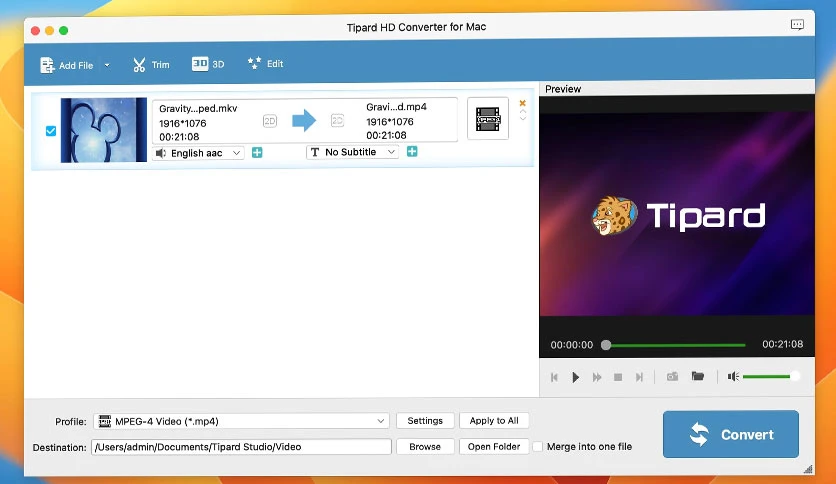Click in the Destination path field
This screenshot has height=484, width=836.
coord(242,447)
